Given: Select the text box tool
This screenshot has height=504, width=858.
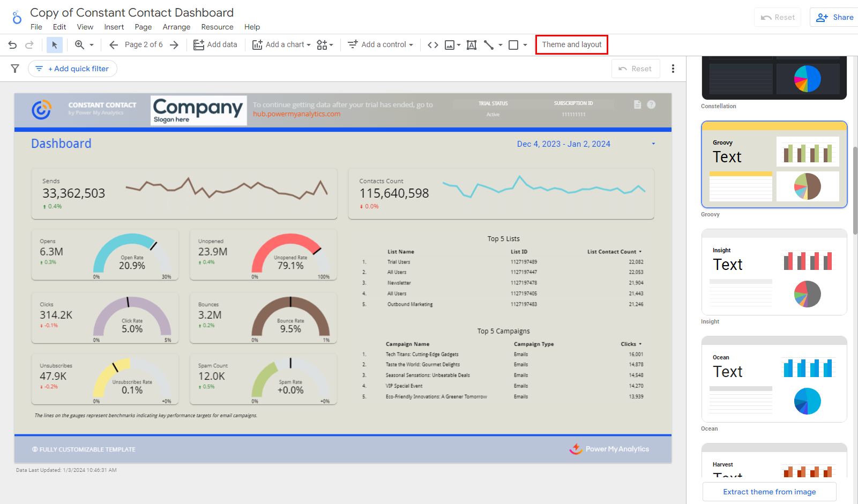Looking at the screenshot, I should 472,45.
